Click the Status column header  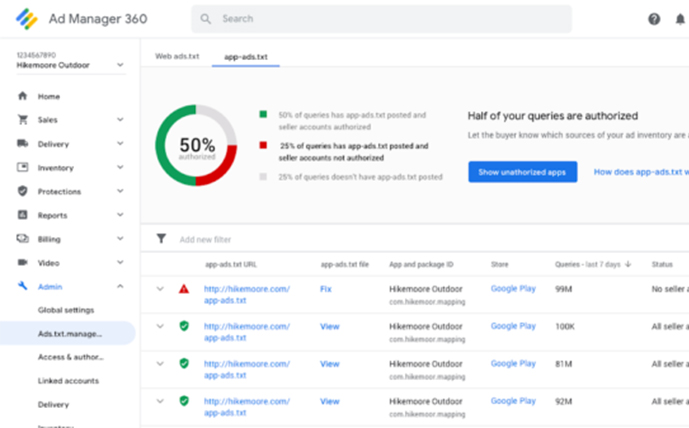[x=662, y=264]
